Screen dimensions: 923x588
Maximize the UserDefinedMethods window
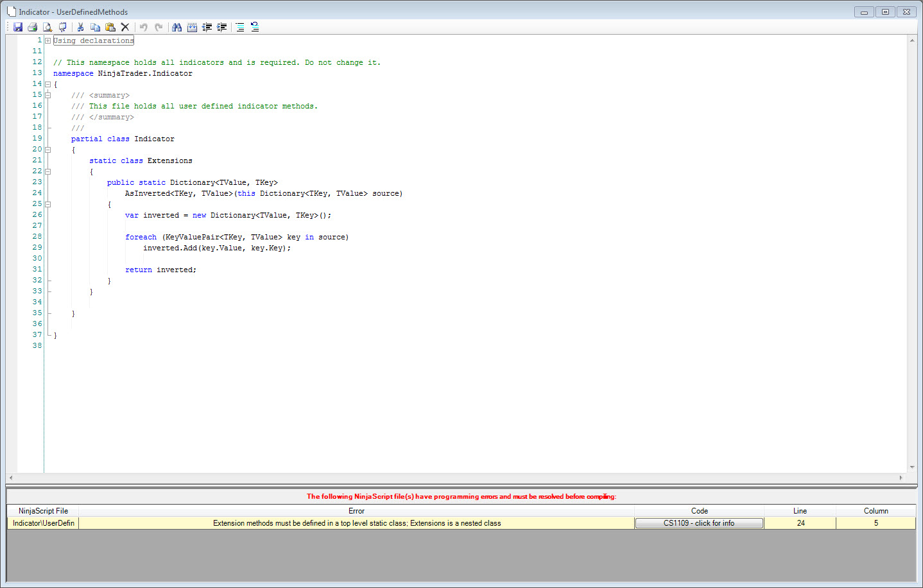[x=885, y=12]
